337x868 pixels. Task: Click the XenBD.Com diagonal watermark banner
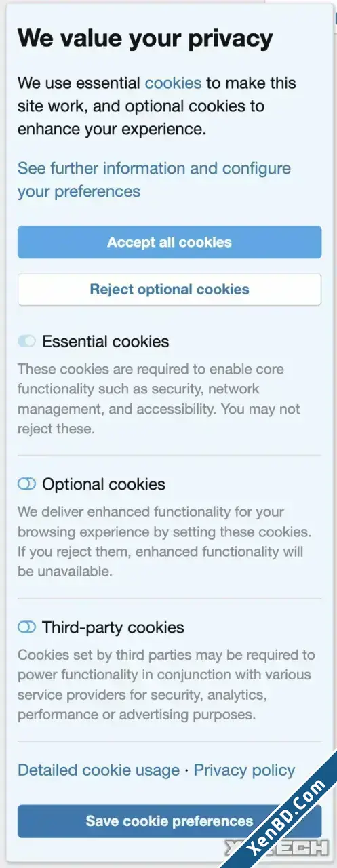283,814
